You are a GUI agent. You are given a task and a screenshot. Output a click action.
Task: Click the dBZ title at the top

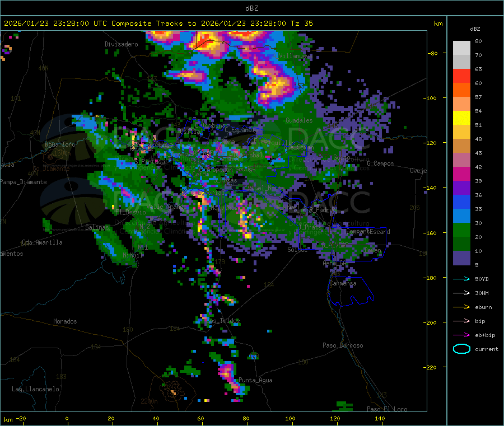tap(251, 8)
